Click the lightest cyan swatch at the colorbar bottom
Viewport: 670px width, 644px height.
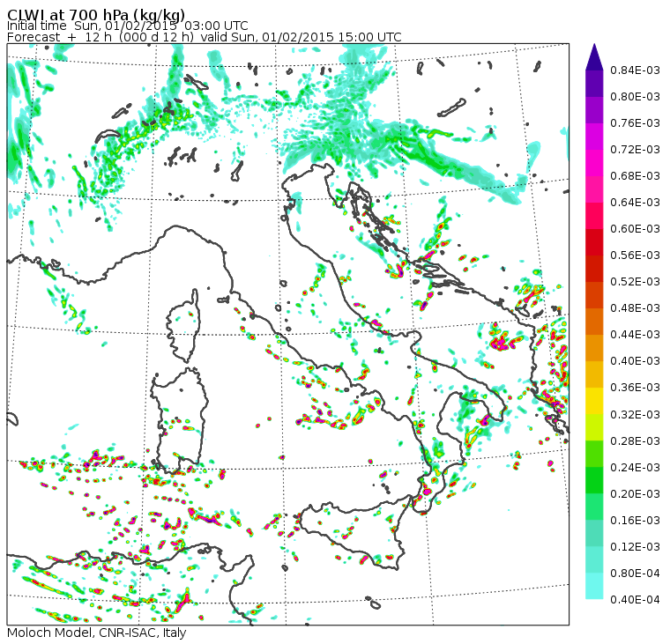[x=594, y=586]
